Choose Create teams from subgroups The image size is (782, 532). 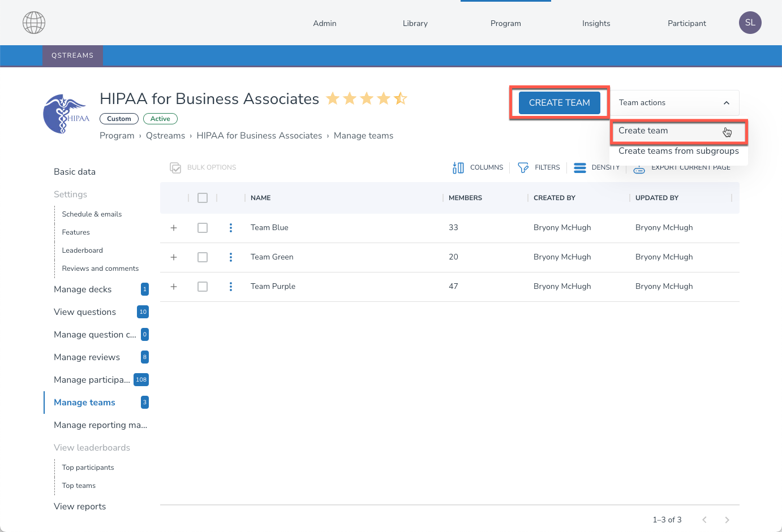click(678, 151)
